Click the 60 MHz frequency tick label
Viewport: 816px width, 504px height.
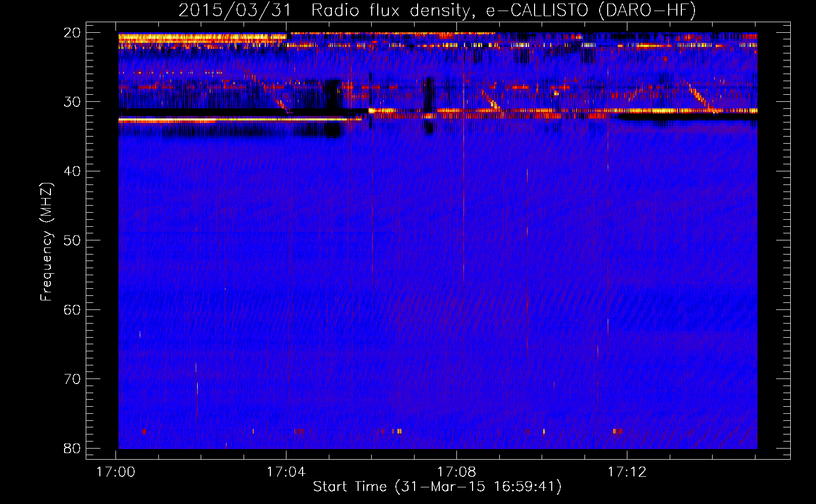click(73, 309)
